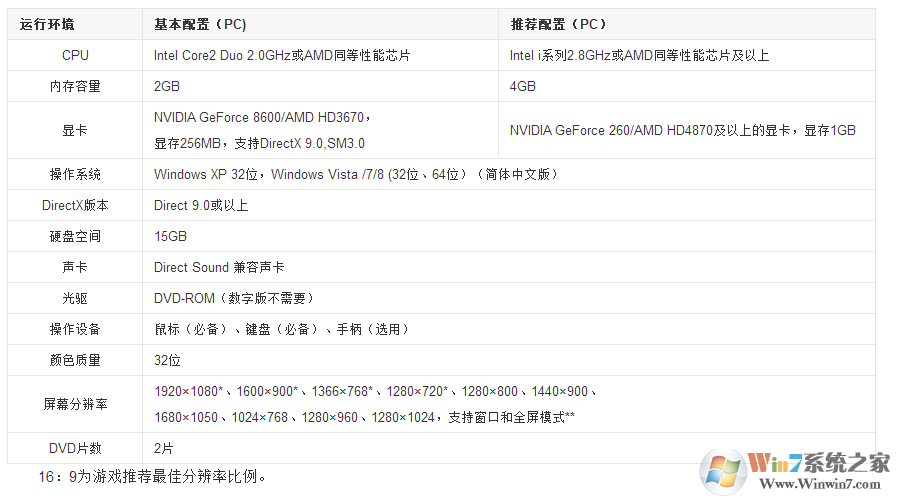The width and height of the screenshot is (897, 498).
Task: Click the 基本配置（PC）column header
Action: [x=200, y=24]
